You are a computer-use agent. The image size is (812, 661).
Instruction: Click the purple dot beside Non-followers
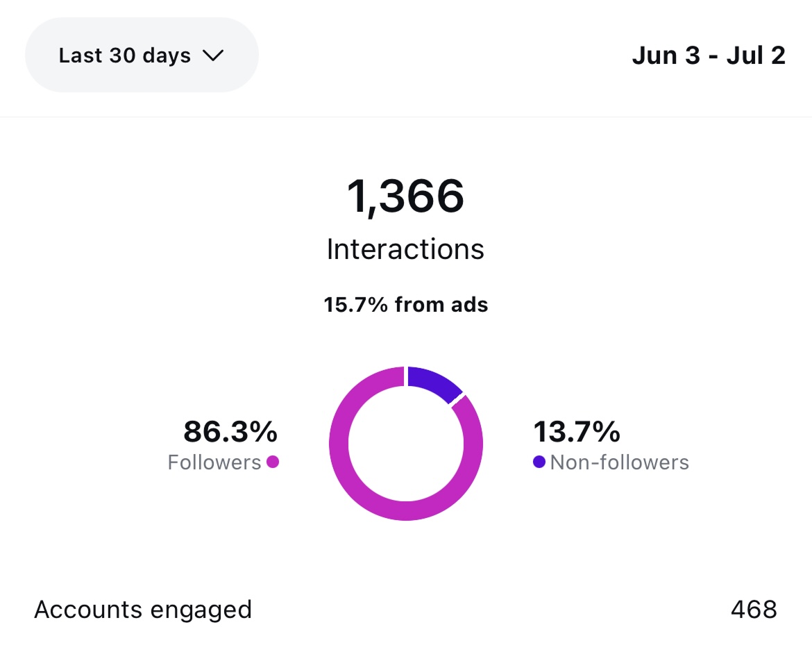(539, 462)
